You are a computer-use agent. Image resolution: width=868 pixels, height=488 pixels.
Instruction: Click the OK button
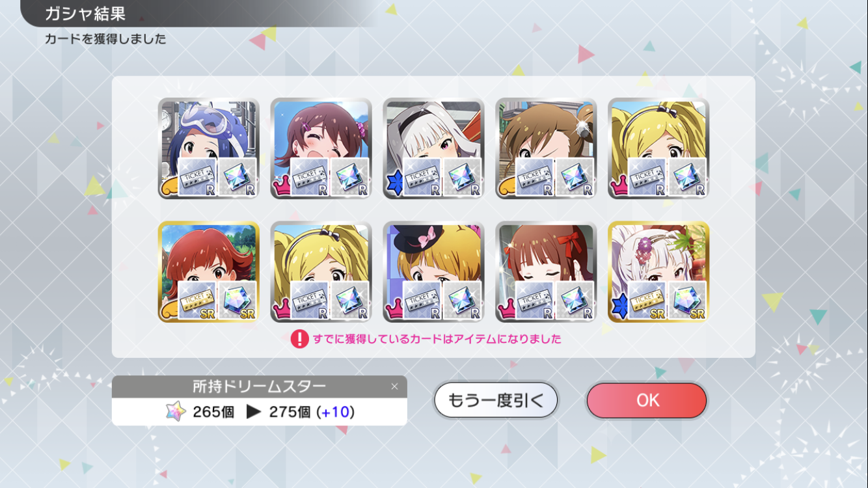[x=646, y=400]
